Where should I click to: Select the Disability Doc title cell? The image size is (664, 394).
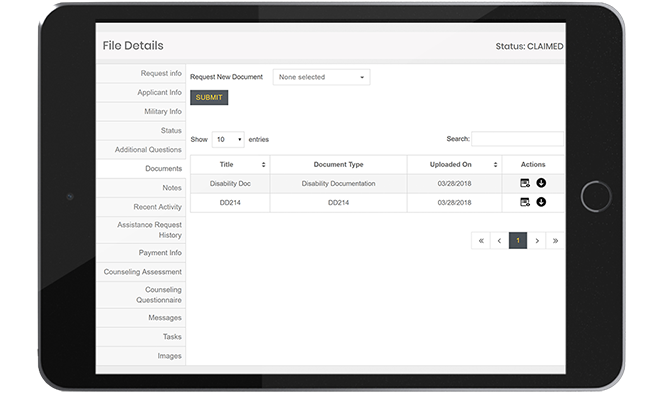[x=230, y=183]
